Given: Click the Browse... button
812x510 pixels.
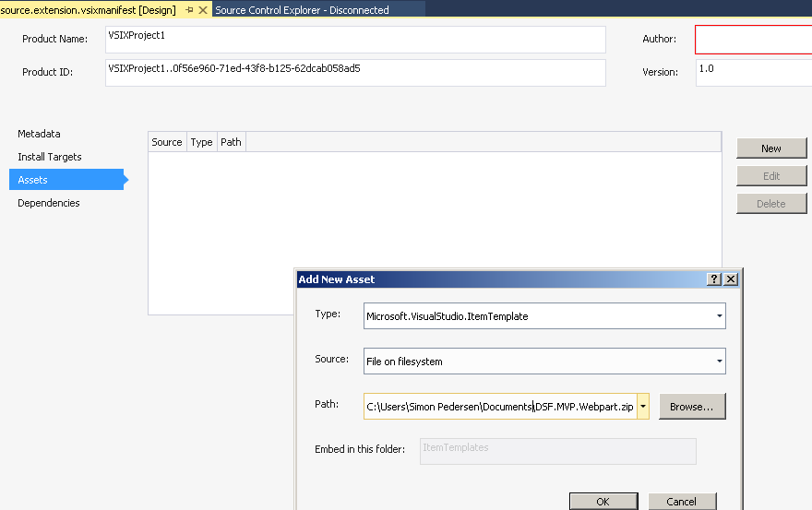Looking at the screenshot, I should (x=692, y=407).
